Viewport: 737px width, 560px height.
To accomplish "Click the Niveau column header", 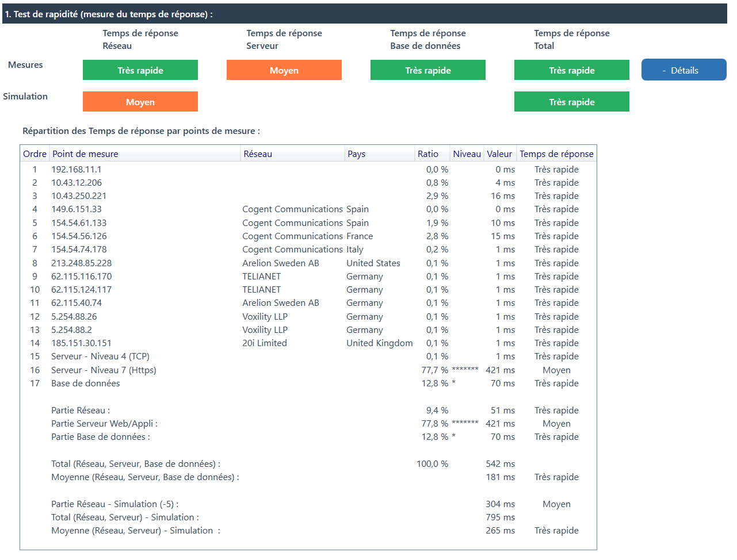I will pos(467,154).
